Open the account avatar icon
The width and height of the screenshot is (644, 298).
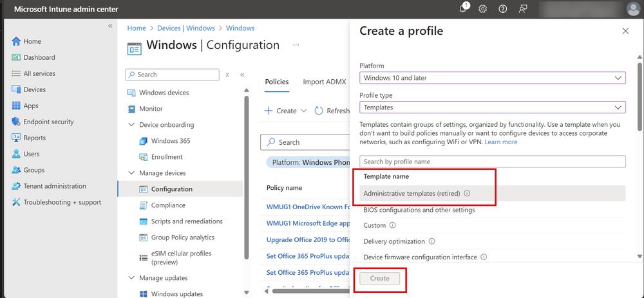tap(633, 9)
